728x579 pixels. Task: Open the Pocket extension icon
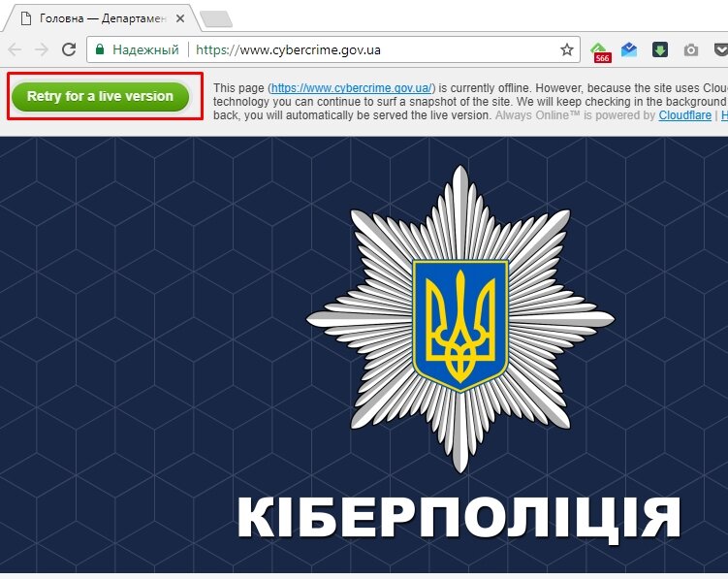pos(720,49)
